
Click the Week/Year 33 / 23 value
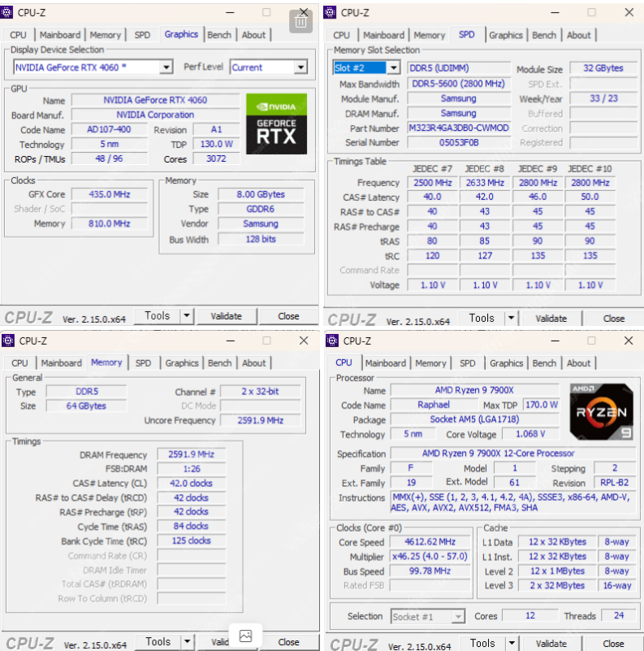click(603, 98)
